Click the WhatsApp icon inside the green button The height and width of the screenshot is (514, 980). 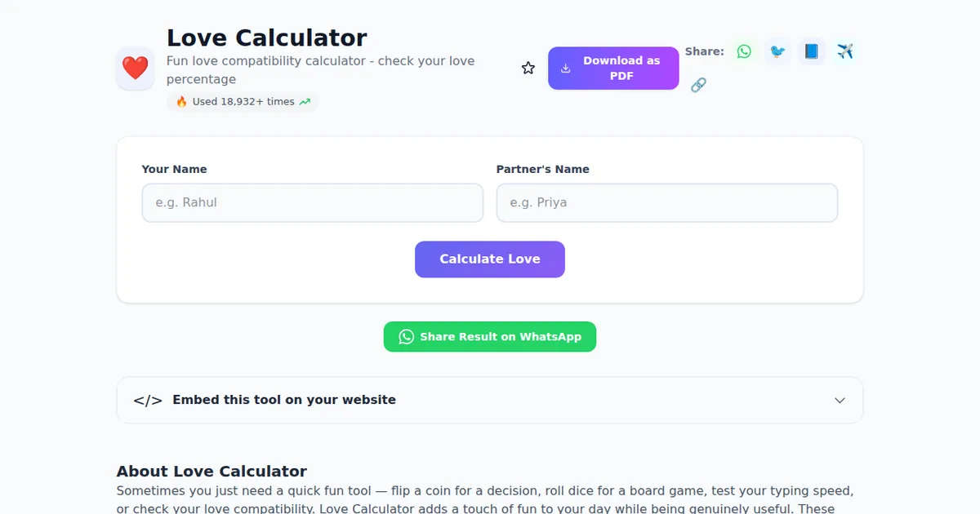406,336
